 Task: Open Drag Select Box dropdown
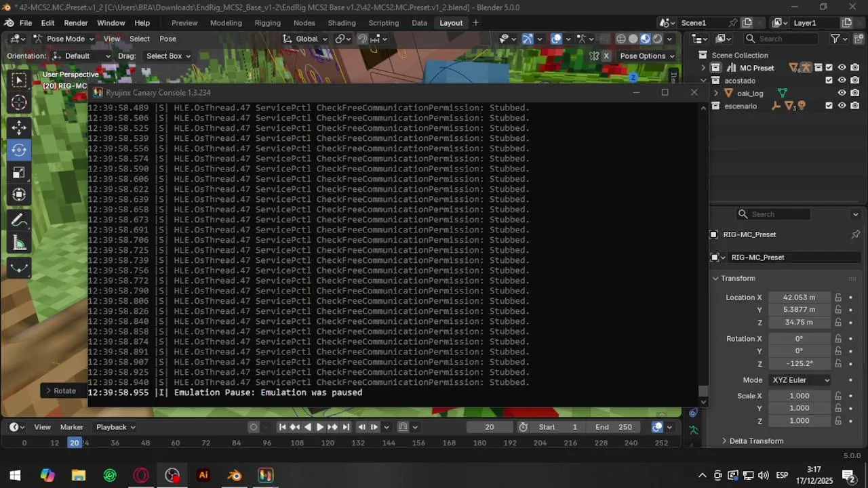pyautogui.click(x=167, y=56)
